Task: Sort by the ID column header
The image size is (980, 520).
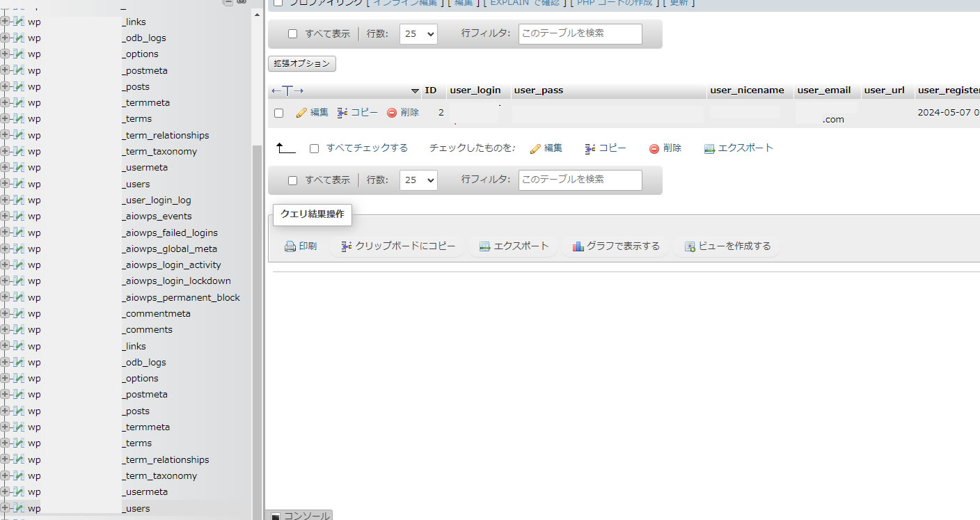Action: coord(431,90)
